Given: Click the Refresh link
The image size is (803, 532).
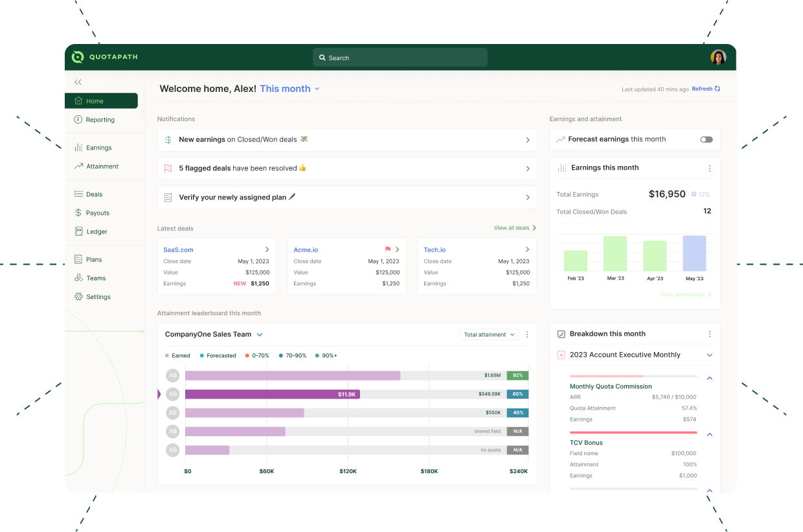Looking at the screenshot, I should [x=702, y=89].
